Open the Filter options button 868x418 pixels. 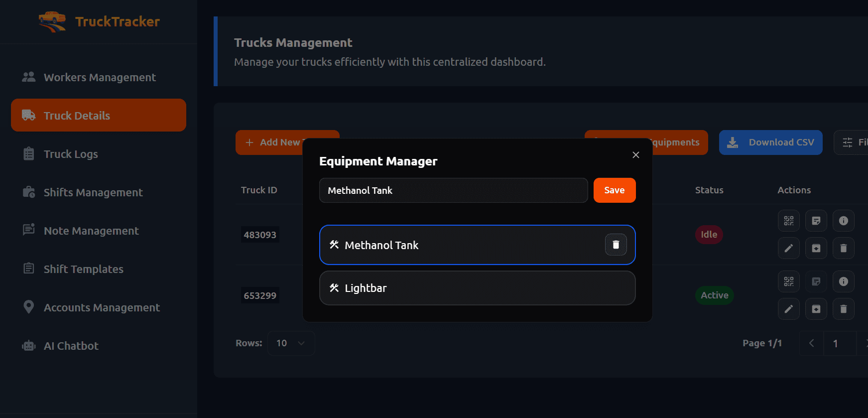pos(853,142)
